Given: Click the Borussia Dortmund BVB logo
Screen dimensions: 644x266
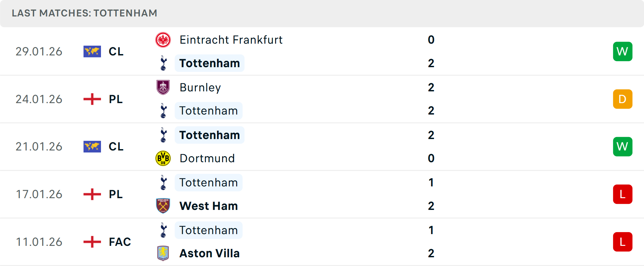Looking at the screenshot, I should click(163, 158).
